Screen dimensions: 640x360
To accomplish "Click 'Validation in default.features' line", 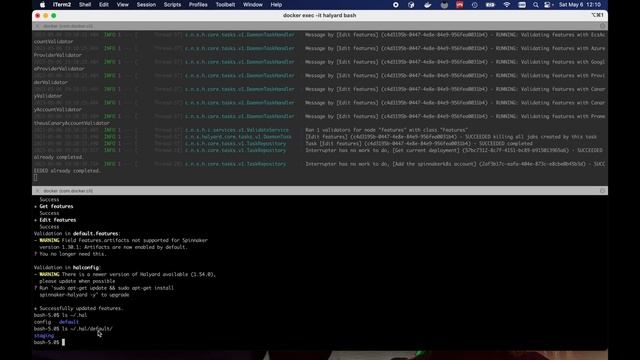I will [77, 234].
